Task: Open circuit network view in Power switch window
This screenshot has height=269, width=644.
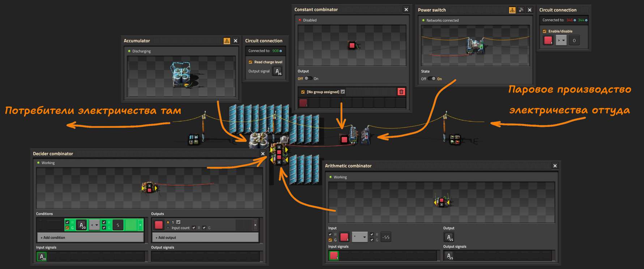Action: click(x=512, y=10)
